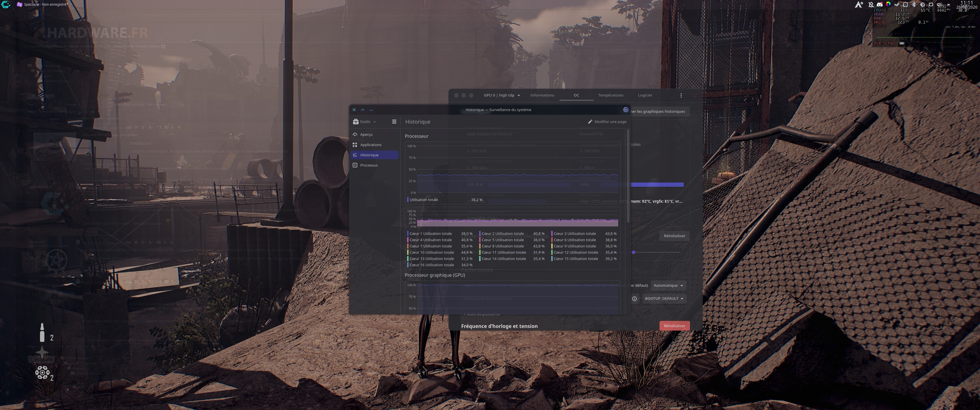Select Historique in the System Monitor sidebar

click(x=374, y=155)
